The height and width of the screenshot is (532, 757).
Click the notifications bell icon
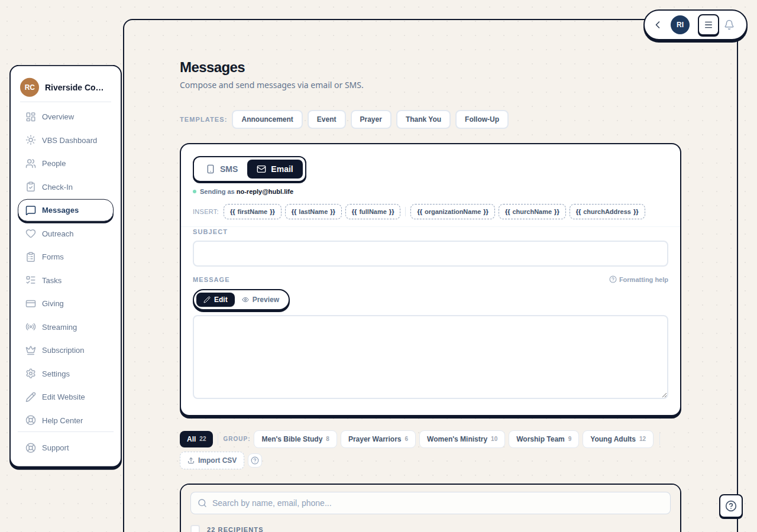coord(729,25)
